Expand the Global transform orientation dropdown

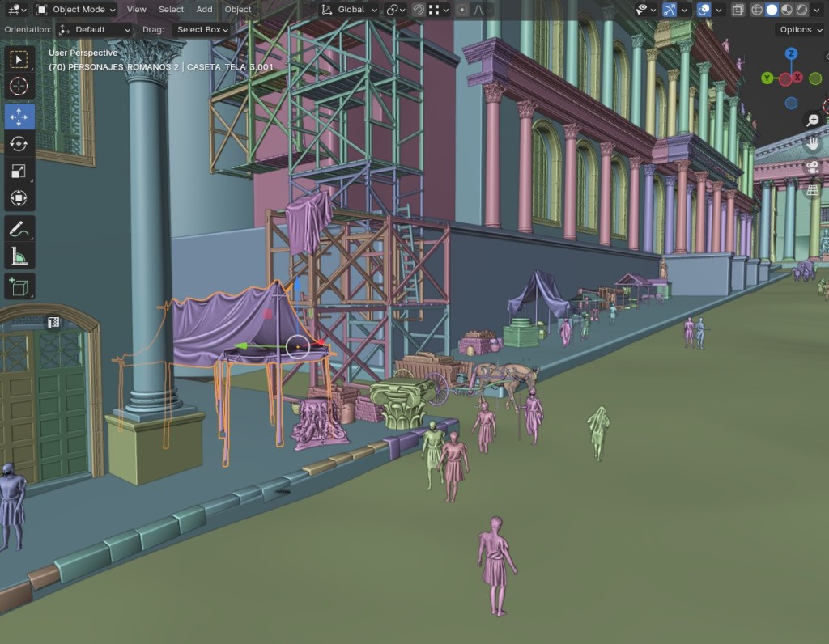350,10
